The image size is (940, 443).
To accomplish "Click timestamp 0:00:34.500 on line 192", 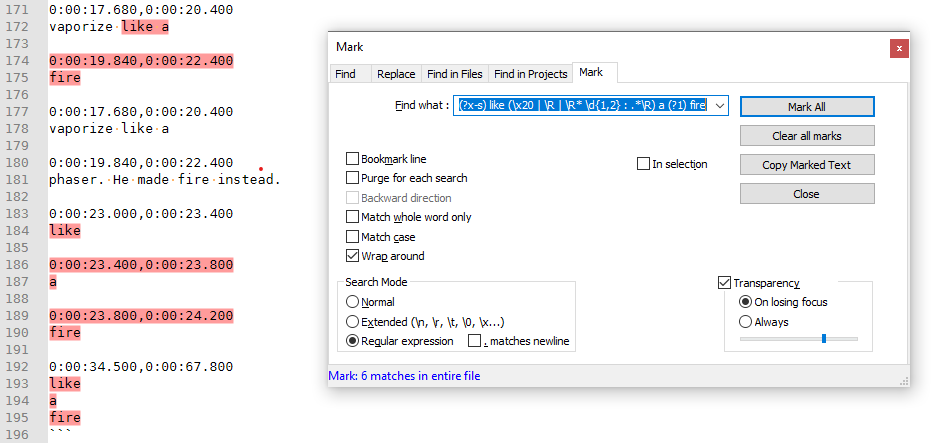I will point(95,367).
